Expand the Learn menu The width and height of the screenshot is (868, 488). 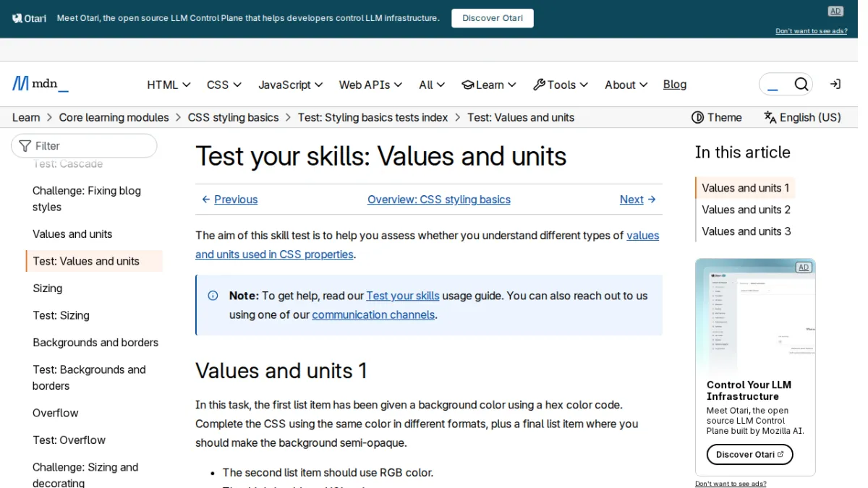tap(489, 85)
